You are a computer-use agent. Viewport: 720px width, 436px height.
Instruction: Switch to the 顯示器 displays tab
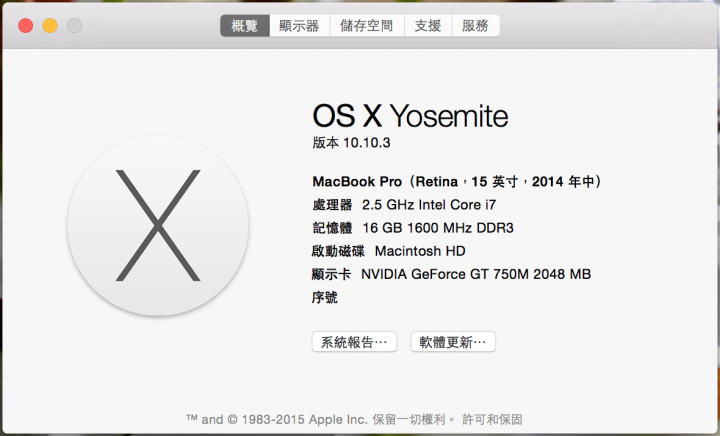(299, 26)
